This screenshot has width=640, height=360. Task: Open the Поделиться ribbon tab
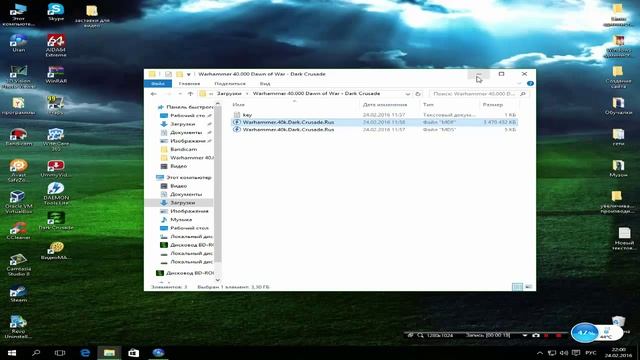[x=230, y=84]
